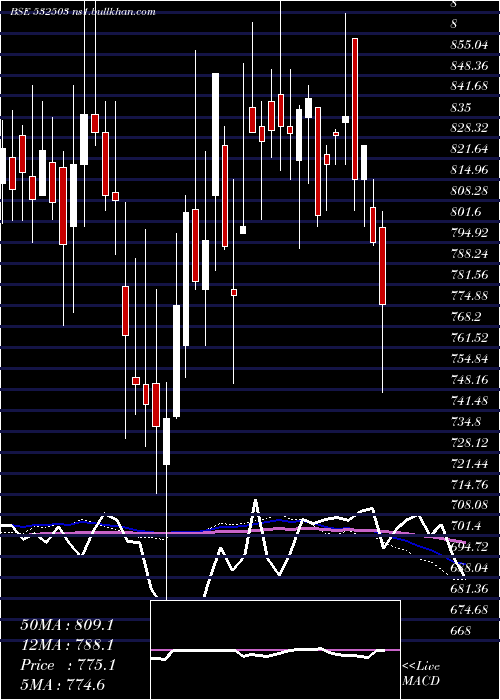Viewport: 500px width, 700px height.
Task: Click the 808.28 price axis label
Action: [x=469, y=191]
